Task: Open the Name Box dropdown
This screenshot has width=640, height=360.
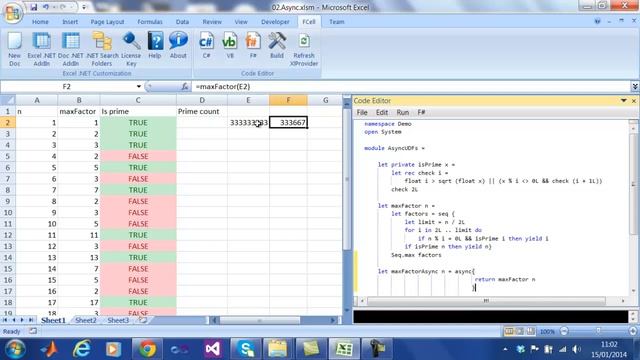Action: click(x=139, y=87)
